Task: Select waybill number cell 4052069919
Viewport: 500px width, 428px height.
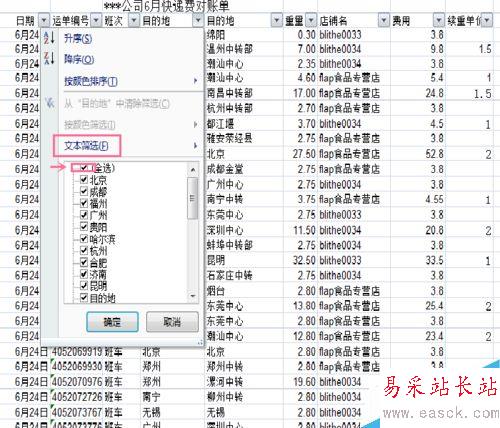Action: click(77, 351)
